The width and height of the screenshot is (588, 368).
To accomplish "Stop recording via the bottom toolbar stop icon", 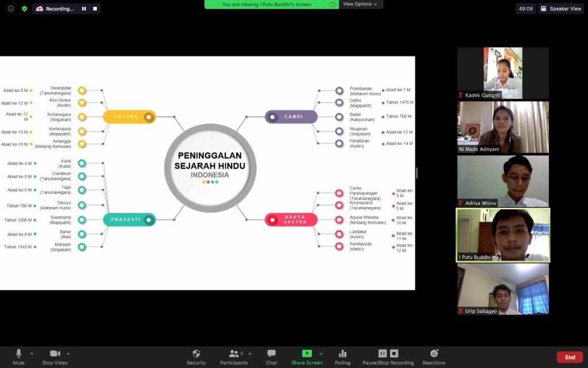I will 394,354.
